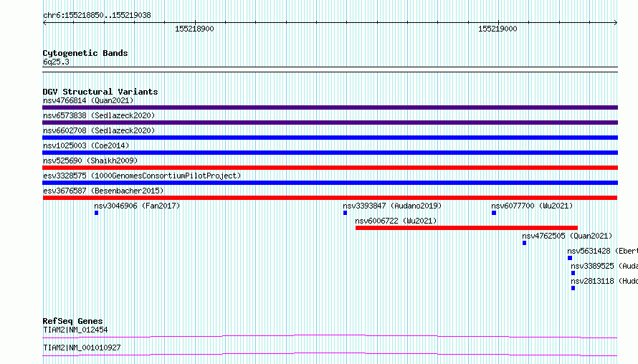The image size is (638, 364).
Task: Open the esv3676587 (Besenbacher2015) label
Action: 103,191
